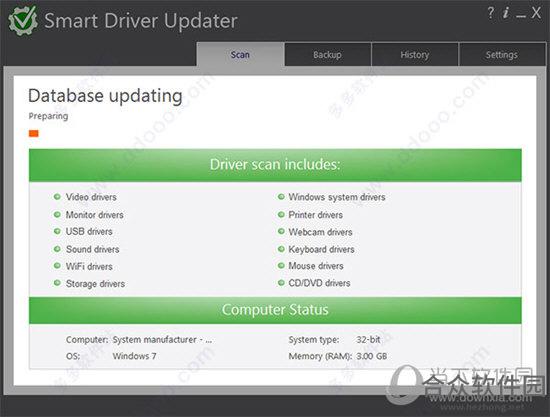
Task: Select the Storage drivers entry
Action: [95, 284]
